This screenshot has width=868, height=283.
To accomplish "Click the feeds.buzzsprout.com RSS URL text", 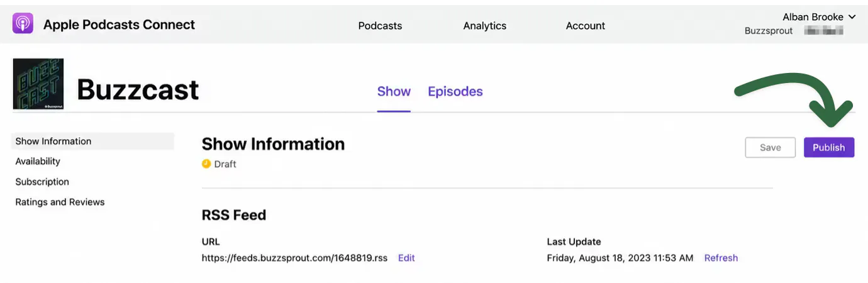I will point(294,258).
